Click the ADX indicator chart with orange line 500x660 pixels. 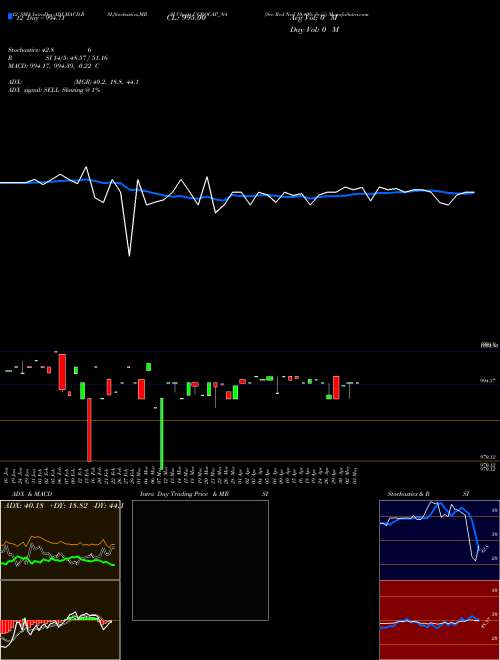[60, 540]
